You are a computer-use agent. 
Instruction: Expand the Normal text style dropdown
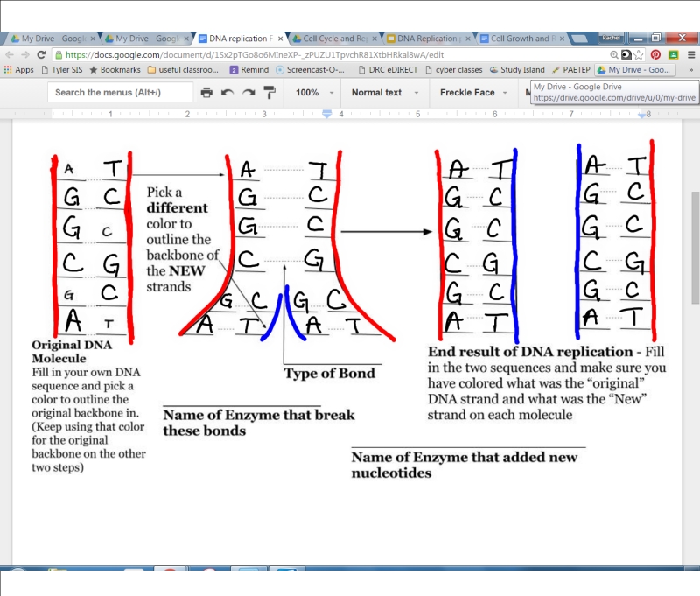384,93
